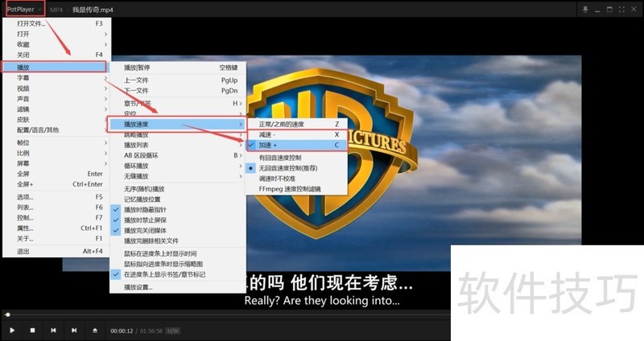
Task: Toggle 调速时不校准 option
Action: pos(297,179)
